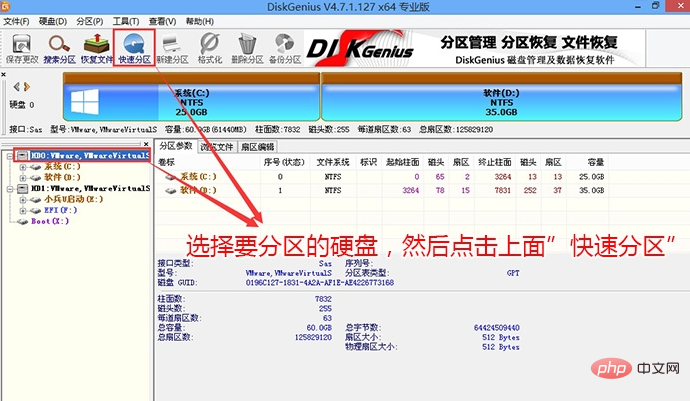Expand the EFI(F:) node
This screenshot has width=690, height=401.
(23, 211)
